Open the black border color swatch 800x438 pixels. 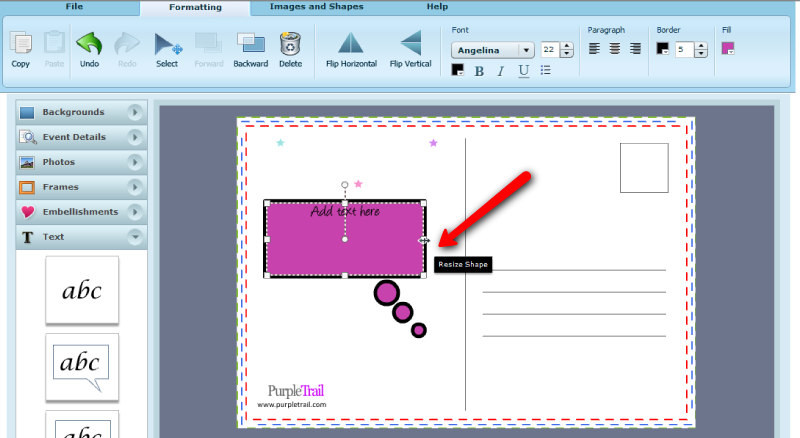pos(663,48)
